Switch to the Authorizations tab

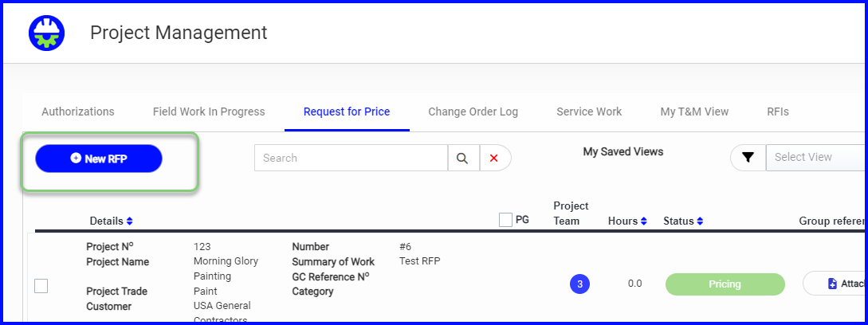(x=78, y=112)
